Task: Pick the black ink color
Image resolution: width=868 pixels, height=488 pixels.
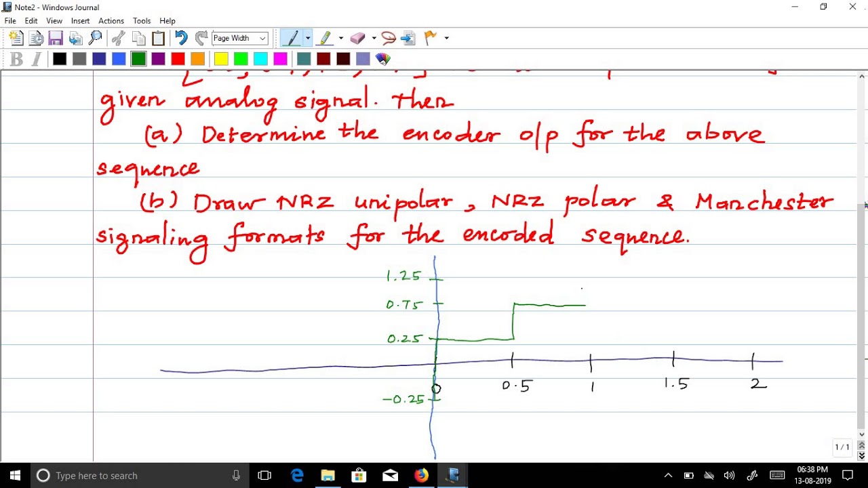Action: pos(60,59)
